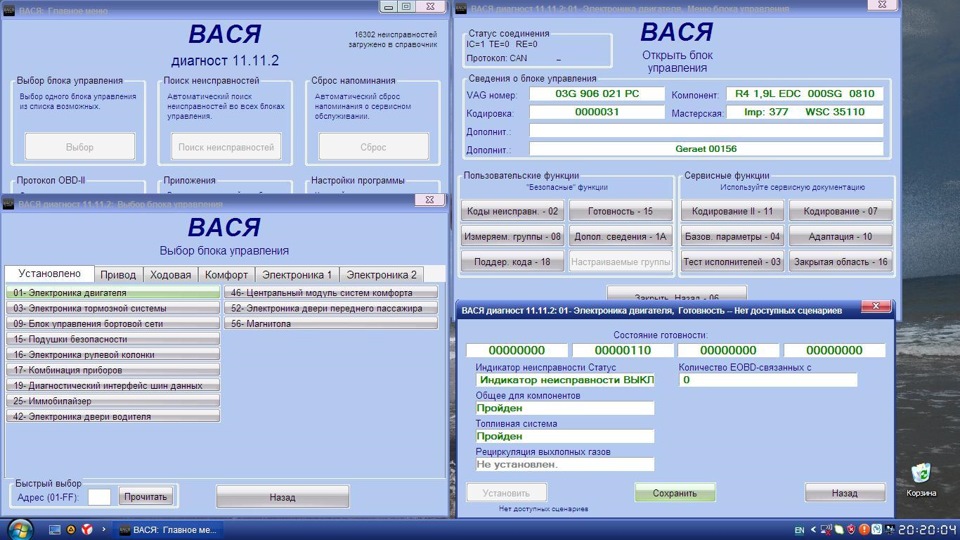Open Допол. сведения - 1A
The width and height of the screenshot is (960, 540).
pos(620,236)
